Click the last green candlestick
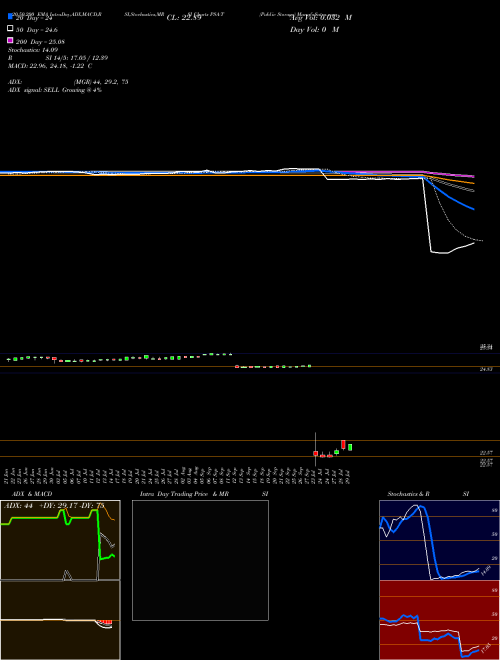The width and height of the screenshot is (500, 660). coord(350,447)
